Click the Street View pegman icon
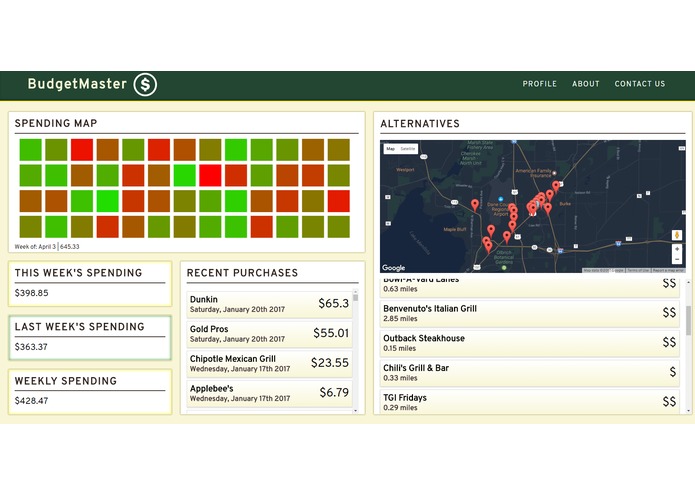 tap(677, 235)
